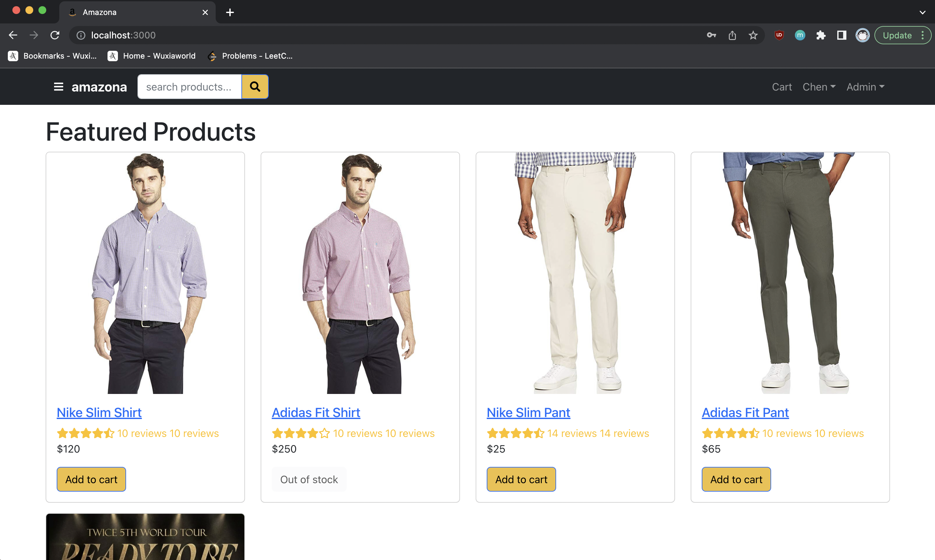Viewport: 935px width, 560px height.
Task: Bookmark the page with the star icon
Action: [x=753, y=35]
